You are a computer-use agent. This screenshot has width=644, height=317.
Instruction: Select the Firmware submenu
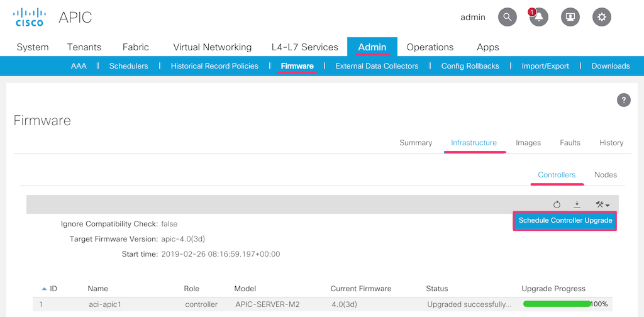pyautogui.click(x=297, y=66)
